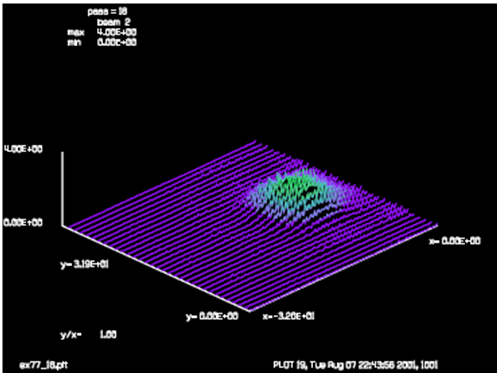Click the right corner of the purple grid
500x375 pixels.
coord(436,225)
